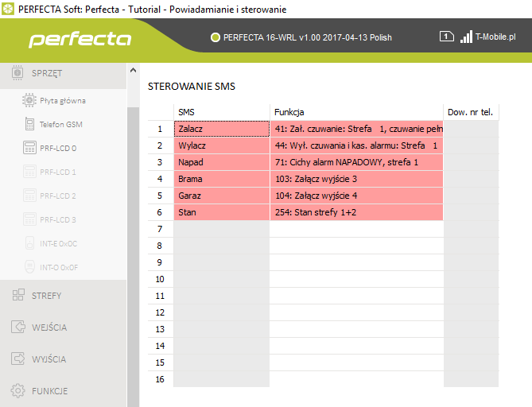The height and width of the screenshot is (407, 532).
Task: Click row number 16 header
Action: [161, 379]
